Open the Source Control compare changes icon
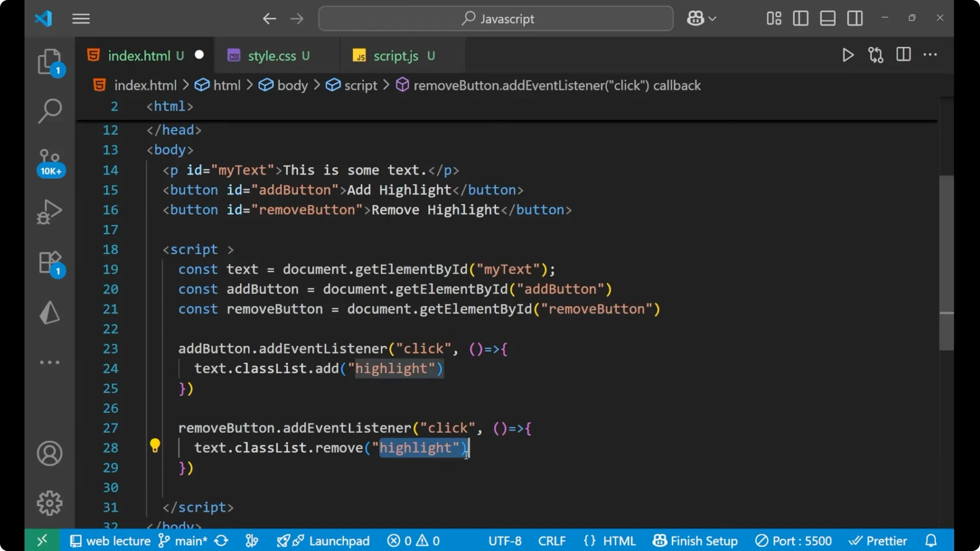This screenshot has width=980, height=551. tap(875, 55)
